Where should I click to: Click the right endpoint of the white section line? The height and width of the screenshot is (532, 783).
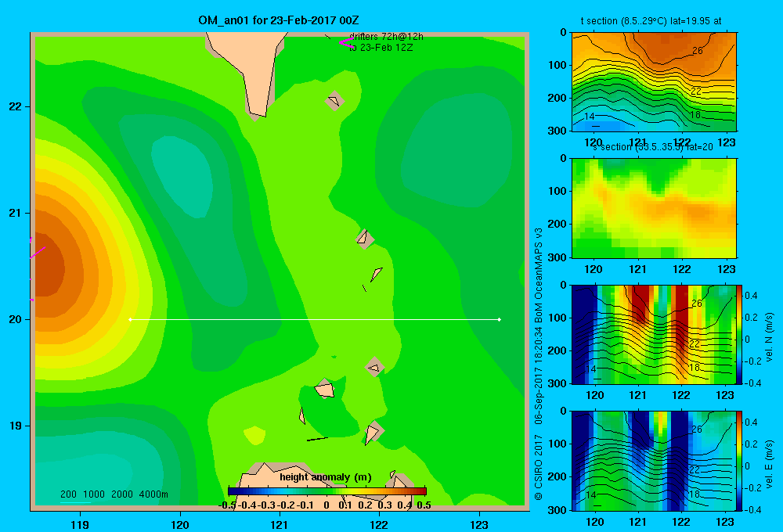click(x=500, y=319)
